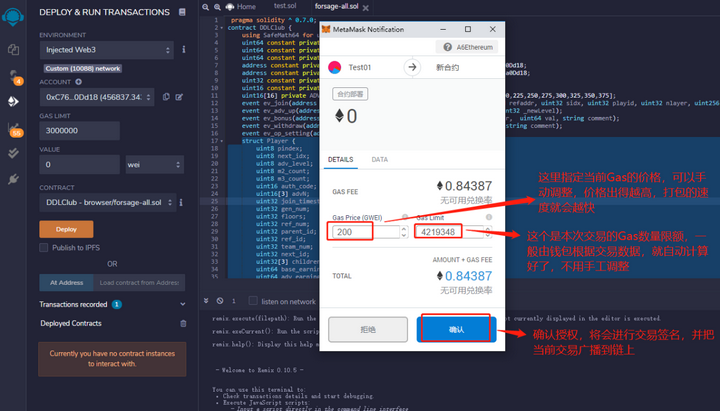The height and width of the screenshot is (411, 720).
Task: Zoom out editor magnifier icon
Action: tap(206, 7)
